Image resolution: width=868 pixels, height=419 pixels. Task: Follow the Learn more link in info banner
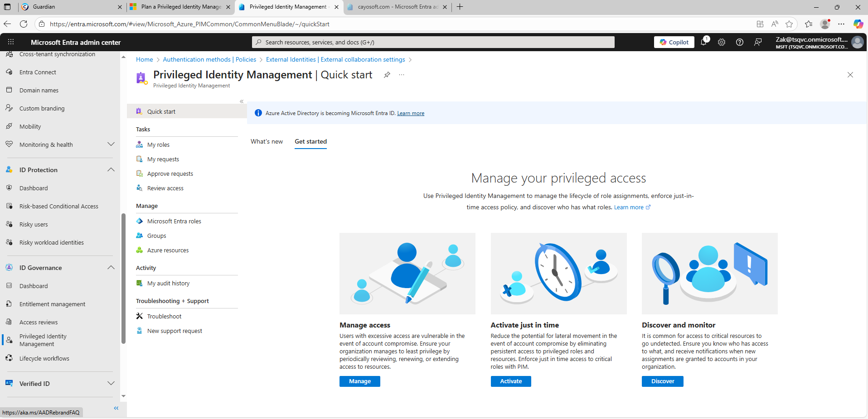pyautogui.click(x=411, y=113)
